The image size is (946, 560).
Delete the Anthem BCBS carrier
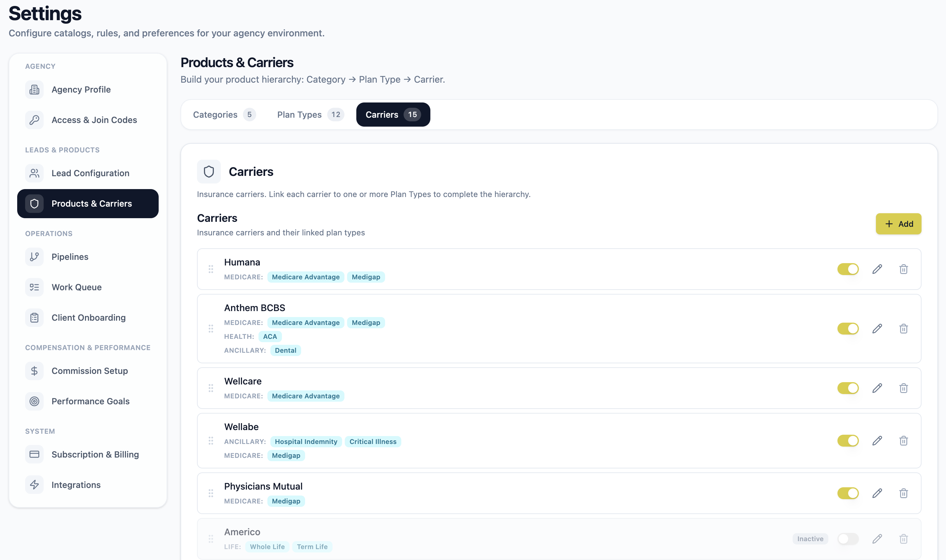[903, 329]
